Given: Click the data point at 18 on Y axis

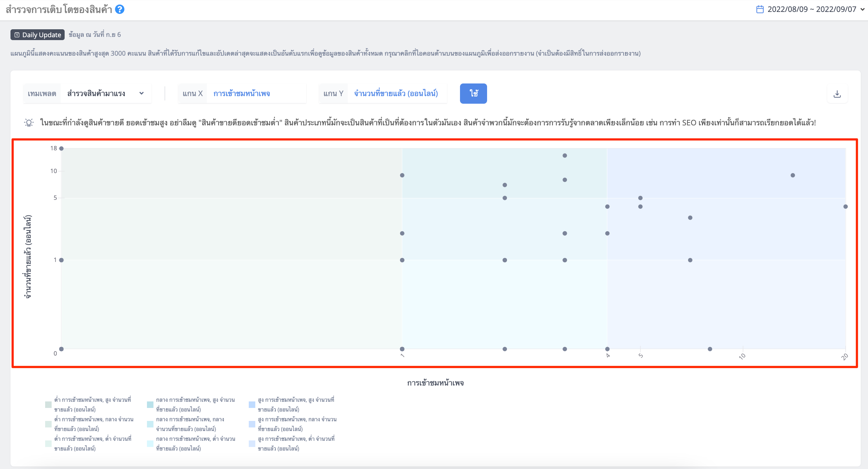Looking at the screenshot, I should 61,149.
